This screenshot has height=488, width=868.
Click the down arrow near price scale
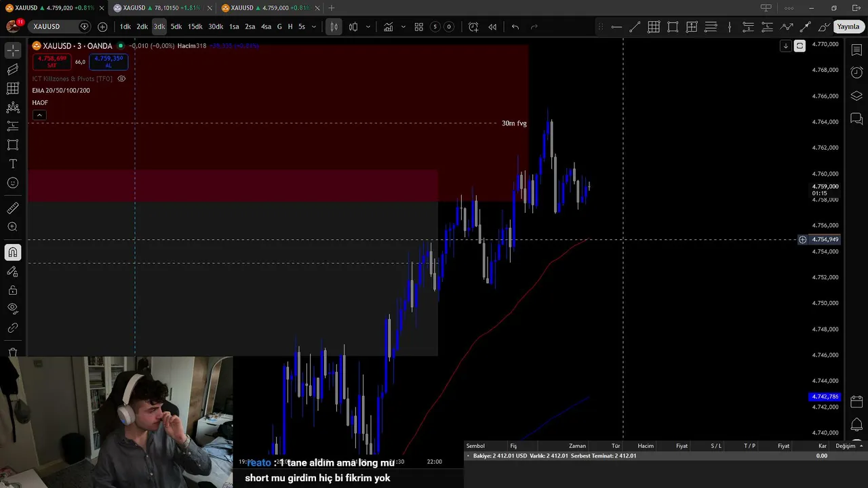(x=785, y=46)
